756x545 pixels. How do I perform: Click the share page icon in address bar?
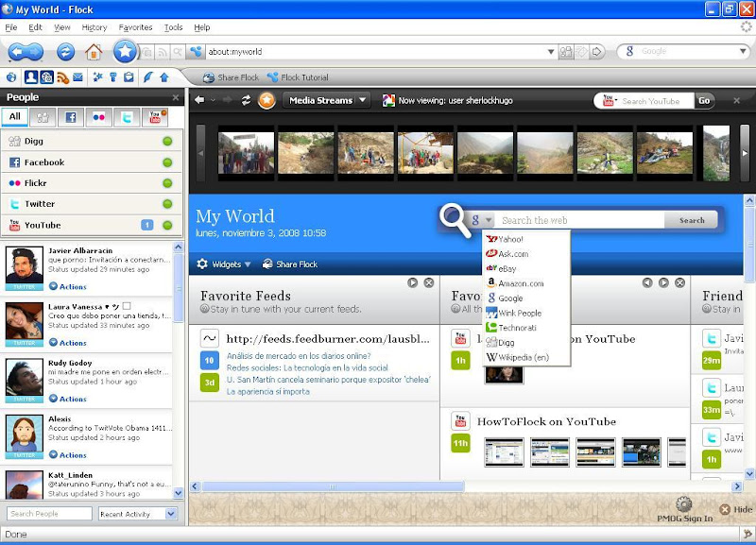point(566,52)
